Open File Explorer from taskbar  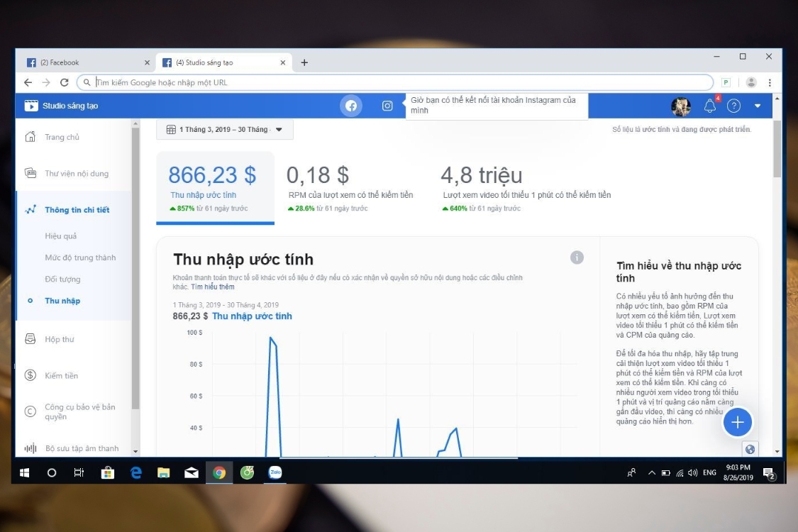(x=163, y=473)
